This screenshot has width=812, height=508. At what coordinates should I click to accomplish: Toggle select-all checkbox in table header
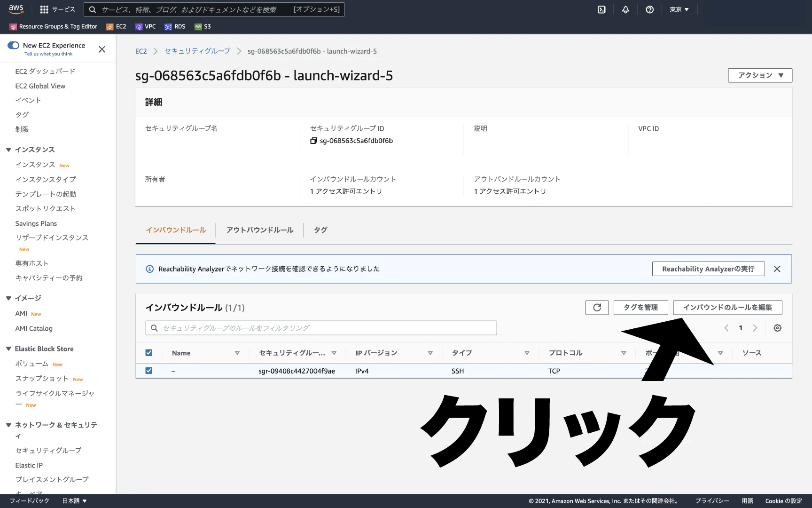coord(149,353)
